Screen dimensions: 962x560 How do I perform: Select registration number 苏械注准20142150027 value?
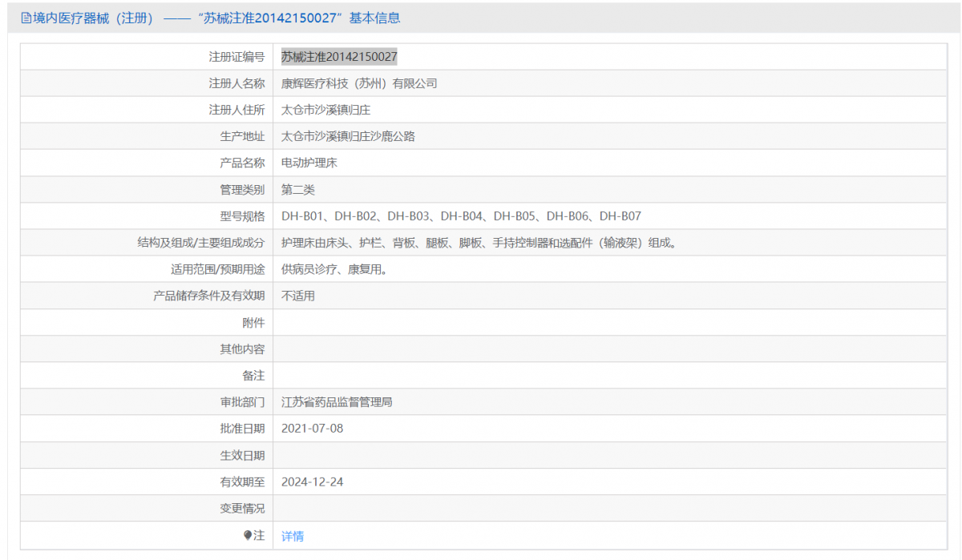(339, 57)
